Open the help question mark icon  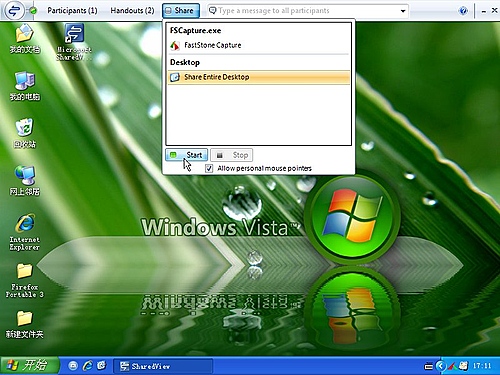tap(463, 11)
